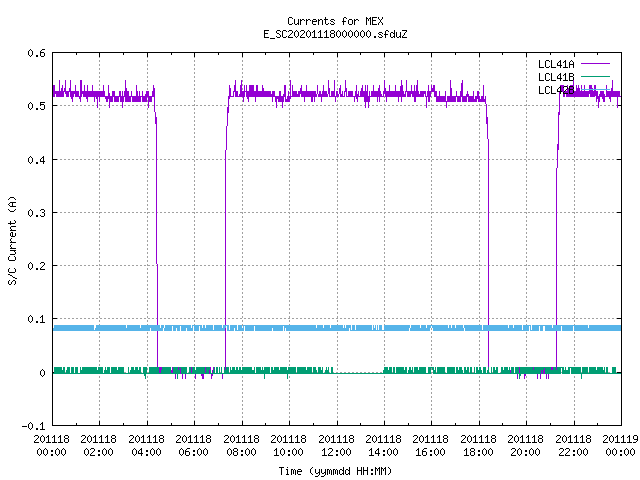Click the x-axis label 'Time (yymmdd HH:MM)'
The image size is (640, 480).
pos(335,471)
